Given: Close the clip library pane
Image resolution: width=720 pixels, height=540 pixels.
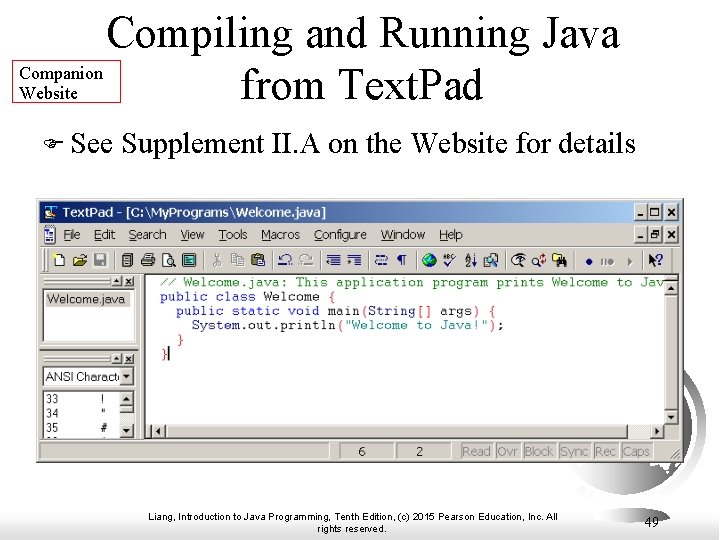Looking at the screenshot, I should [129, 359].
